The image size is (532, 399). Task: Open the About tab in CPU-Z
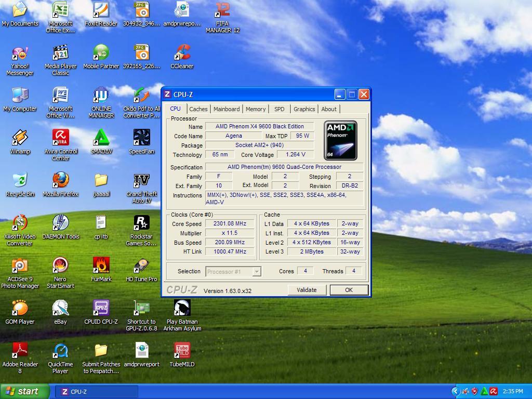329,109
